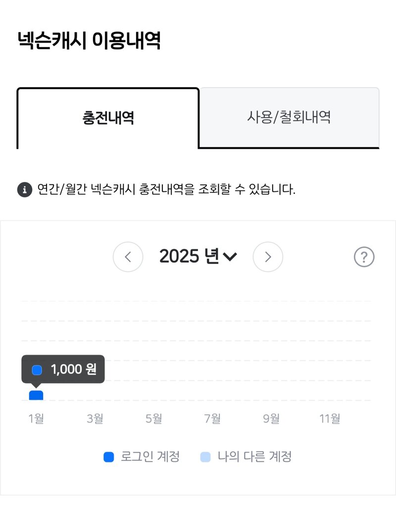
Task: Go to the previous year with the left arrow
Action: (128, 257)
